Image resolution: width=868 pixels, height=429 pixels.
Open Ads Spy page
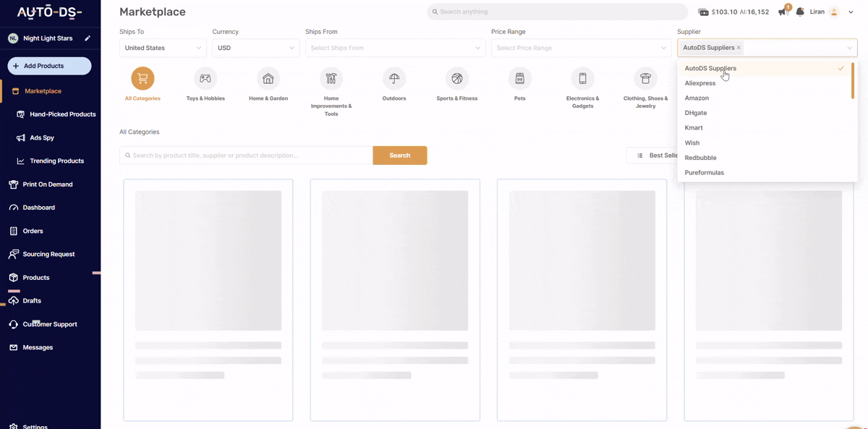[42, 137]
